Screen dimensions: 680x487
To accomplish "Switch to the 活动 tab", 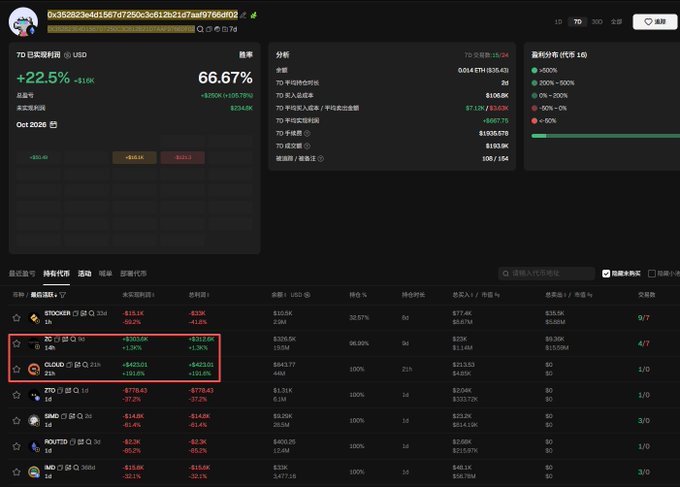I will click(x=85, y=274).
